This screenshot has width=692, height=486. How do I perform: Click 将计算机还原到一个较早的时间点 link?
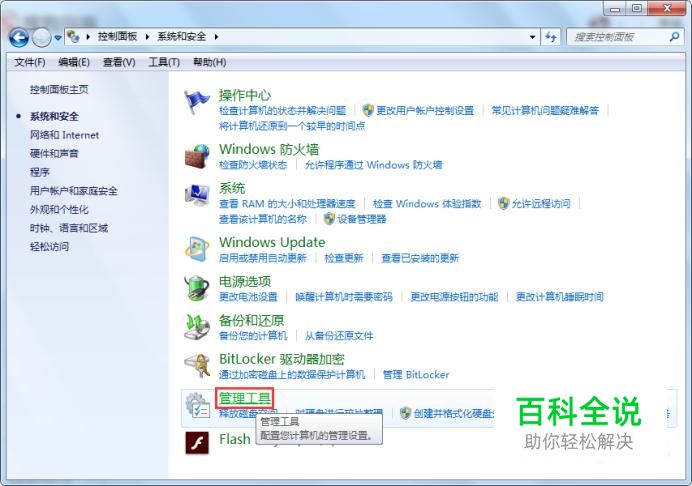pyautogui.click(x=292, y=126)
